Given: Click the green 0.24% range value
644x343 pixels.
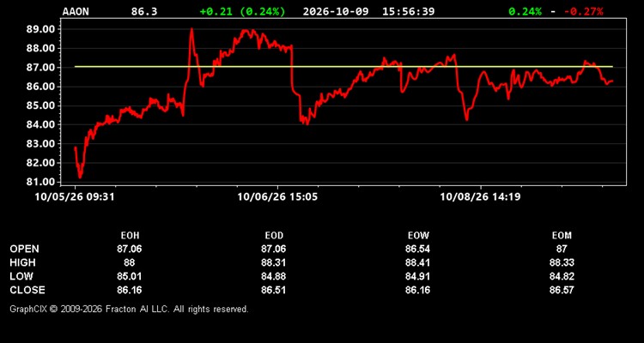Looking at the screenshot, I should tap(525, 11).
